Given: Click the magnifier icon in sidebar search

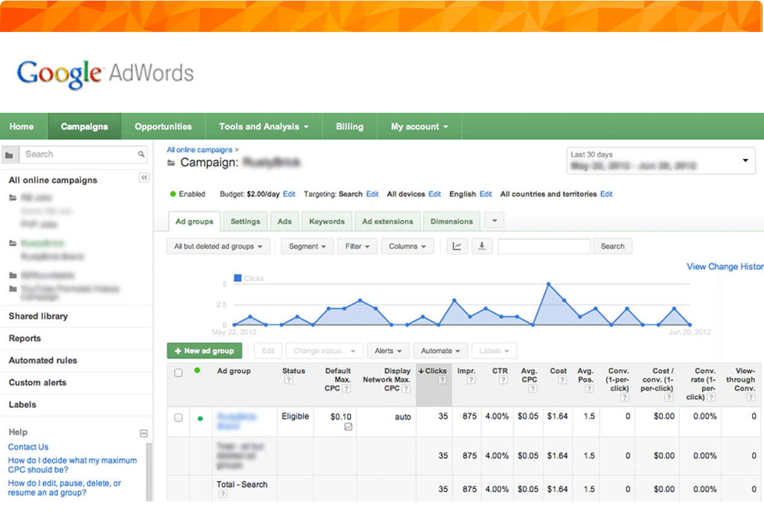Looking at the screenshot, I should (141, 154).
